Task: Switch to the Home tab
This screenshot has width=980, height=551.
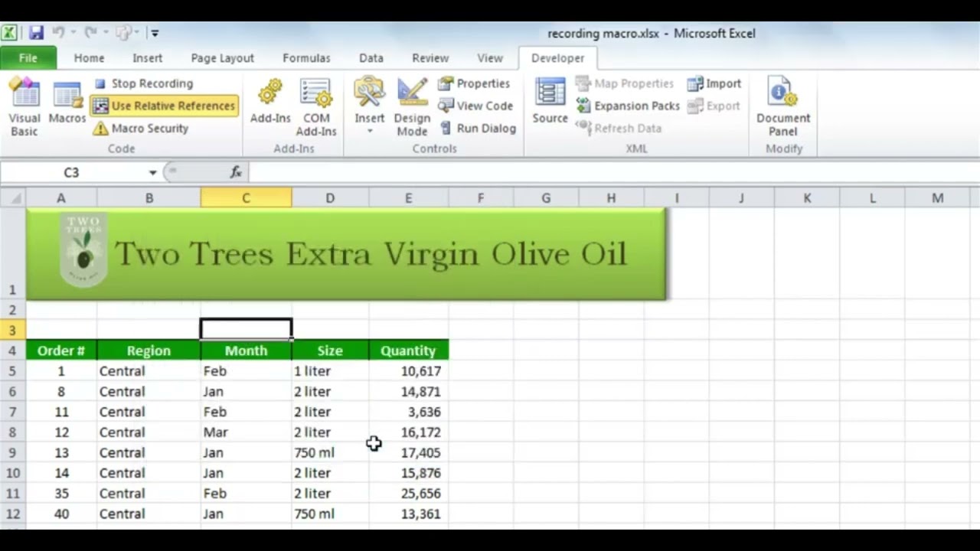Action: [89, 58]
